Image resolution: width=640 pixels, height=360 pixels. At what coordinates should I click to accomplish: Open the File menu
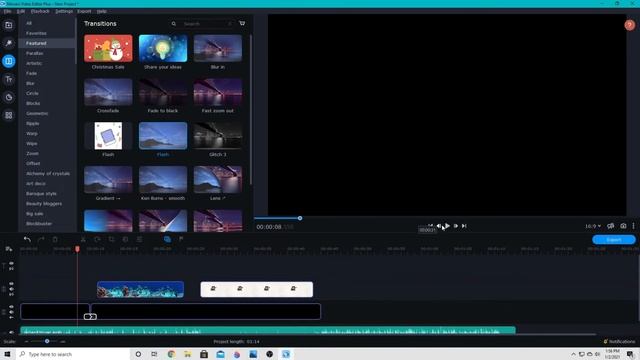coord(7,11)
